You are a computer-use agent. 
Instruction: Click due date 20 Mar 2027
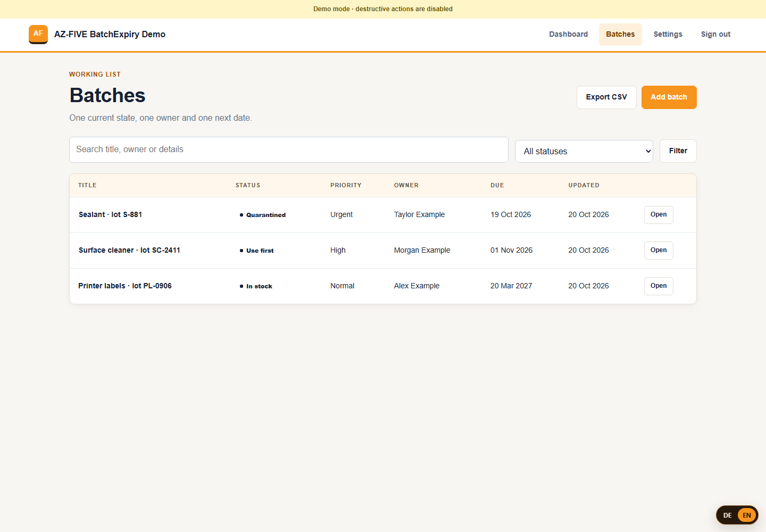tap(511, 286)
